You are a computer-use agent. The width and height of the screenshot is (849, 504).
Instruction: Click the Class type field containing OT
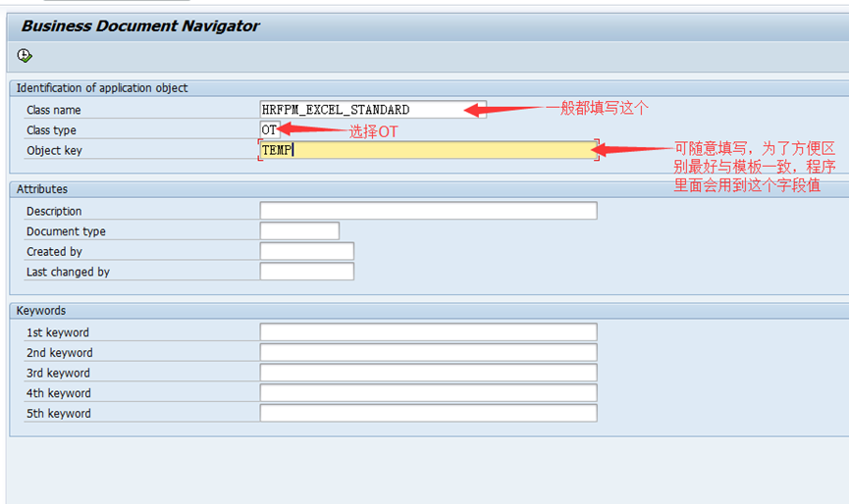(x=270, y=129)
